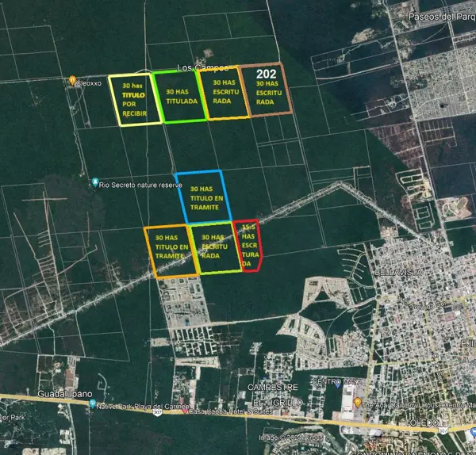Select 'ESCRITURADA' label in the top orange parcel
Screen dimensions: 476x455
225,96
